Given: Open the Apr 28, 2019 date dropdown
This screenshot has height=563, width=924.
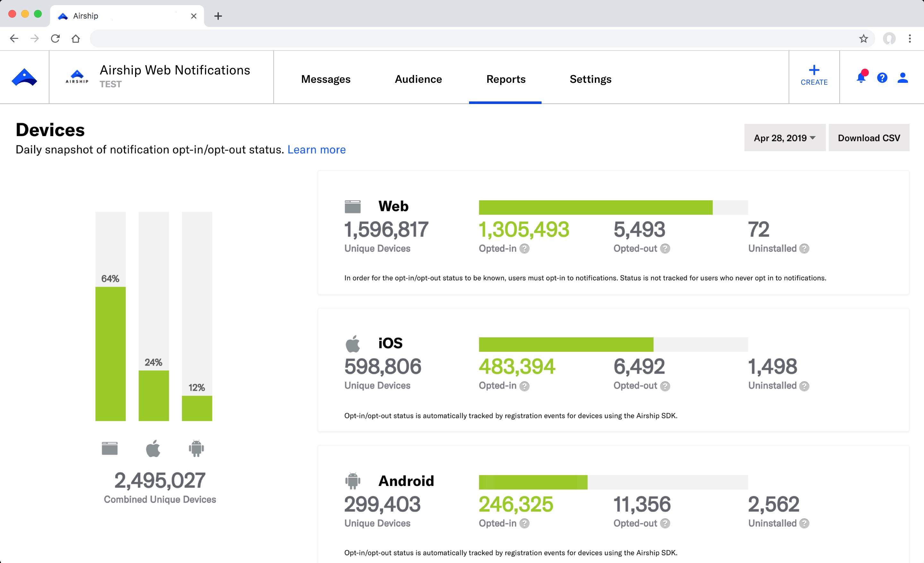Looking at the screenshot, I should [784, 138].
